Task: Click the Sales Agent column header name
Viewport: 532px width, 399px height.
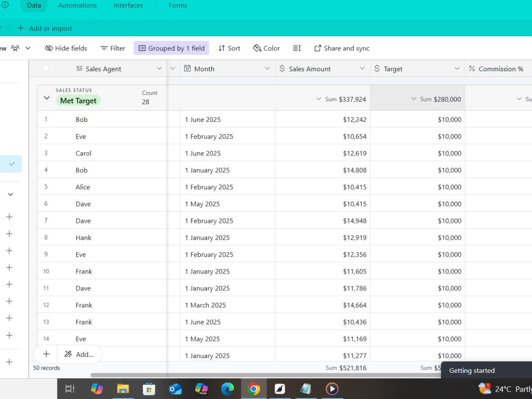Action: (103, 69)
